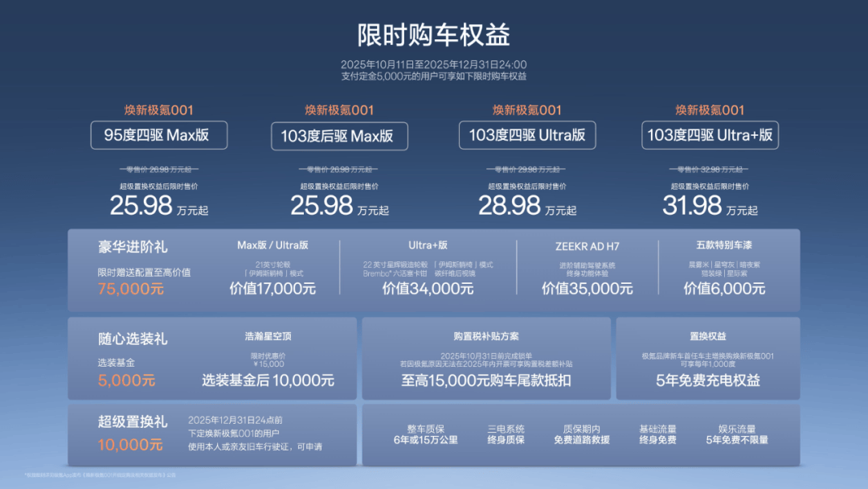Screen dimensions: 868x489
Task: Click the 随心选装礼 5,000元 amount
Action: [126, 380]
